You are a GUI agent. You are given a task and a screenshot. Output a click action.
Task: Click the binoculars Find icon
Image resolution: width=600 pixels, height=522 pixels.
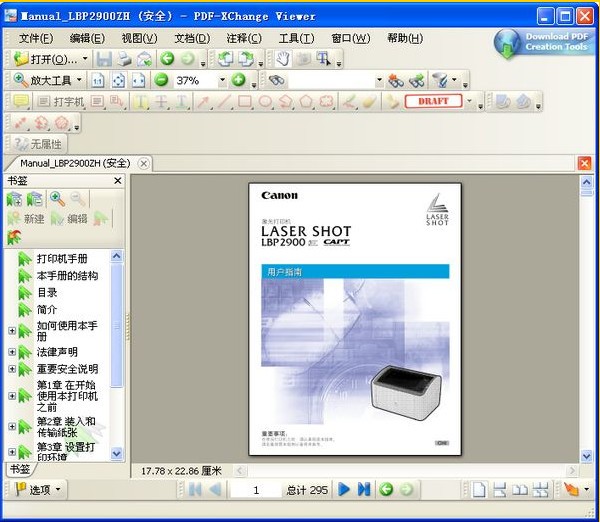pyautogui.click(x=277, y=80)
